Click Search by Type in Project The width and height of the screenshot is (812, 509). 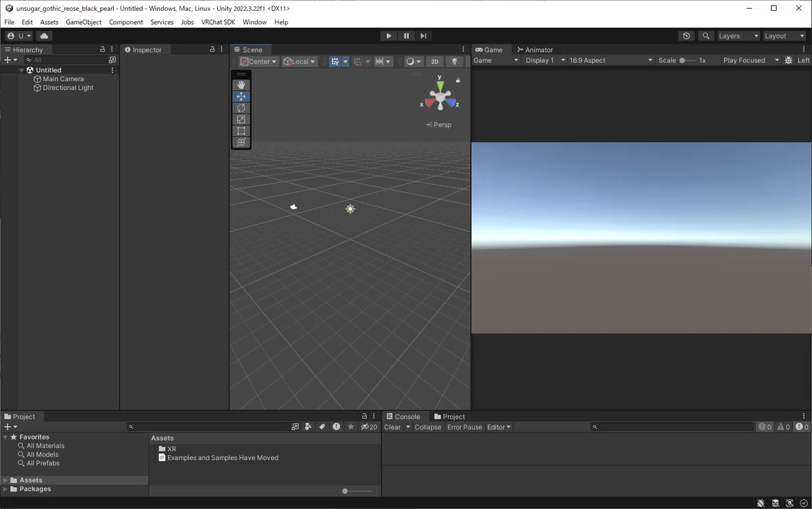(308, 427)
